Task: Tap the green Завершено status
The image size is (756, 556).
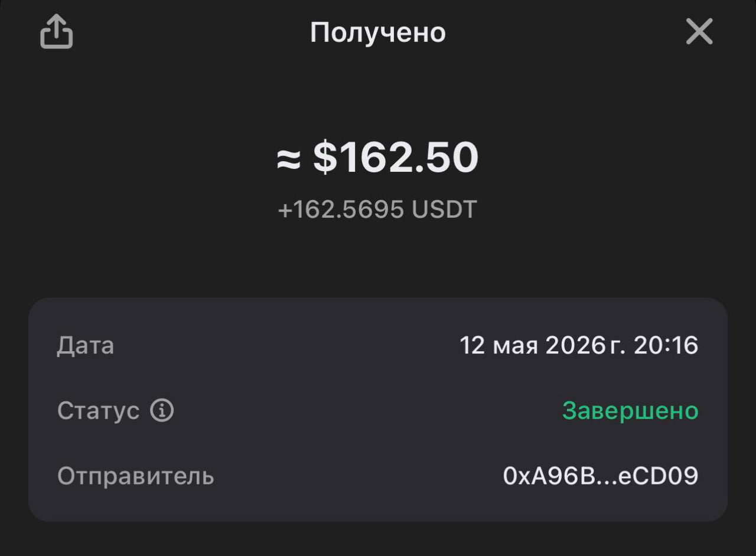Action: coord(630,410)
